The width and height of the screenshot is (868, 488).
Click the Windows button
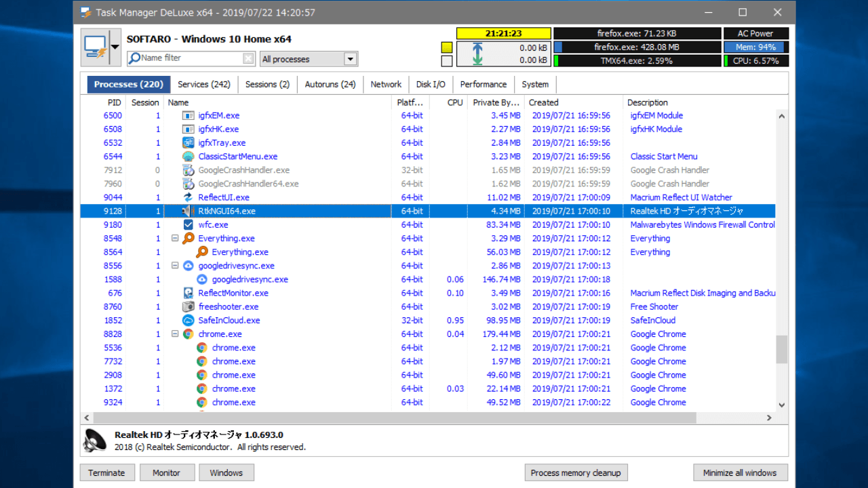[226, 472]
